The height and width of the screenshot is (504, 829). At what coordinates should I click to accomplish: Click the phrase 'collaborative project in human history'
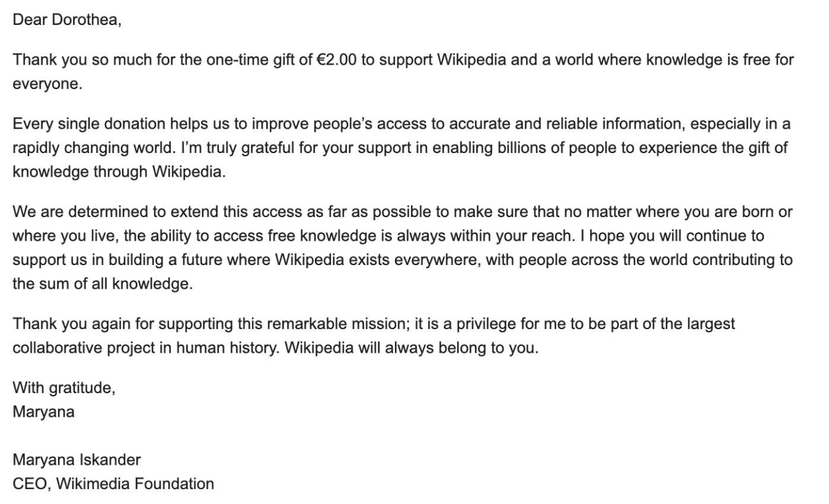tap(145, 347)
